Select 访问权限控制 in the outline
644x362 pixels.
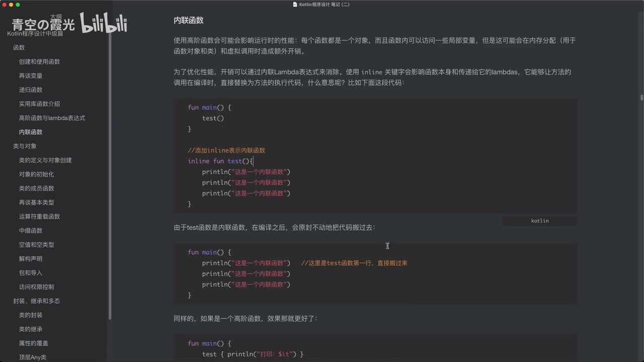pyautogui.click(x=36, y=287)
